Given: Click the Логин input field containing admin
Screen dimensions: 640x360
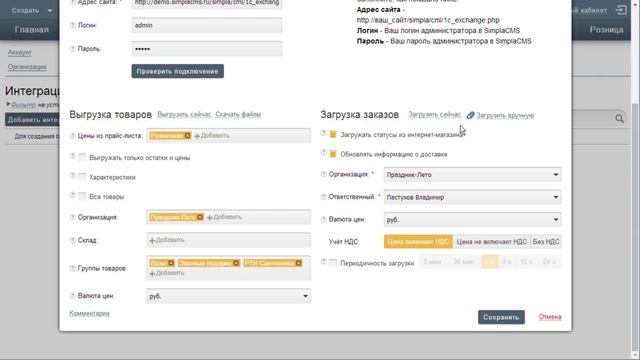Looking at the screenshot, I should tap(207, 25).
